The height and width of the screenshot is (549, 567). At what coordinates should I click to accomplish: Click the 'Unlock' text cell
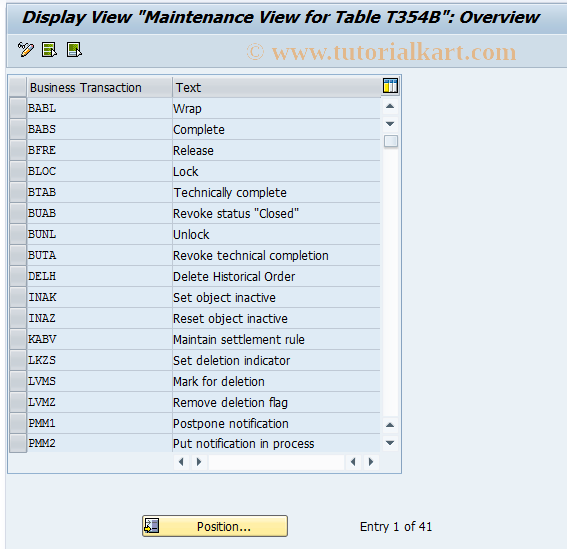pos(277,234)
